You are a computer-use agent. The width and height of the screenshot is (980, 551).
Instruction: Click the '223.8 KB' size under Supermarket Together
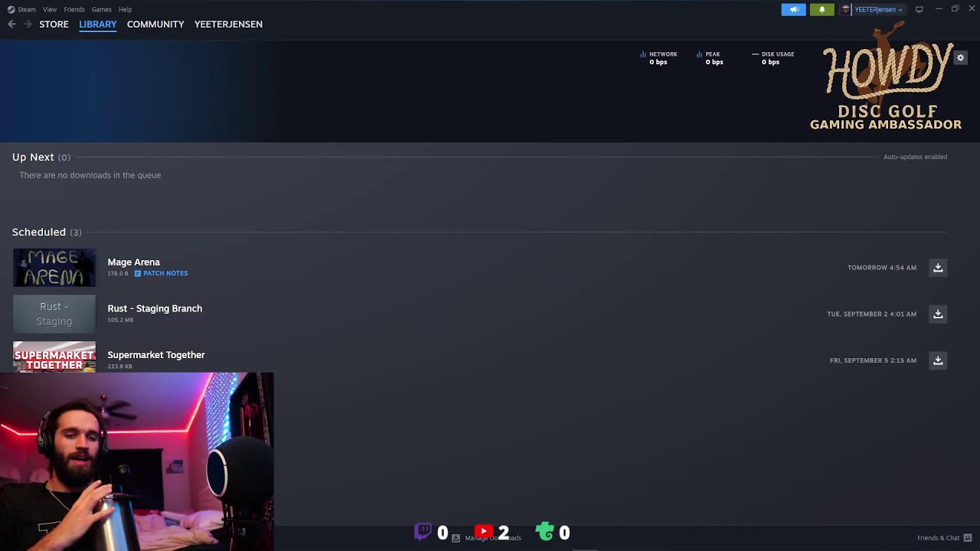[x=120, y=367]
